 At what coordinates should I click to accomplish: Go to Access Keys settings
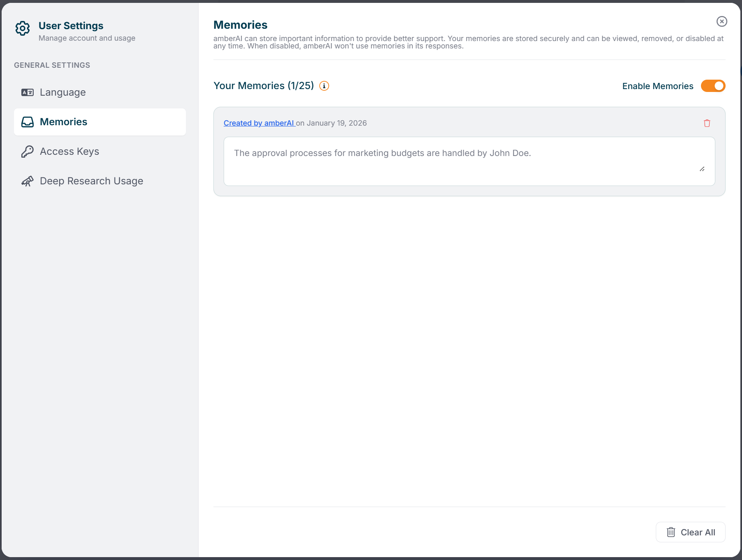coord(69,151)
